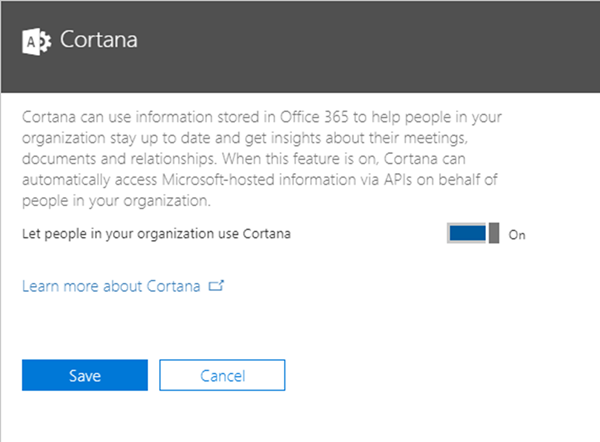Click the gray thumb of the toggle
Screen dimensions: 600x442
[493, 234]
